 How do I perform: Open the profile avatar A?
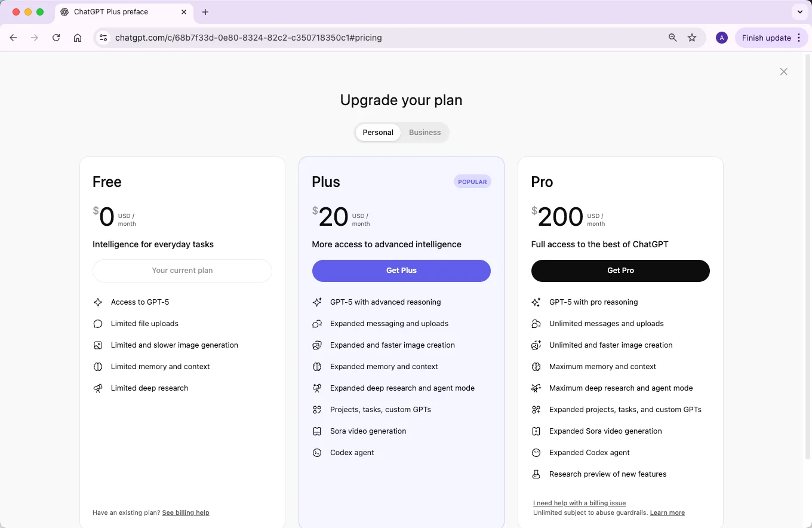click(722, 38)
